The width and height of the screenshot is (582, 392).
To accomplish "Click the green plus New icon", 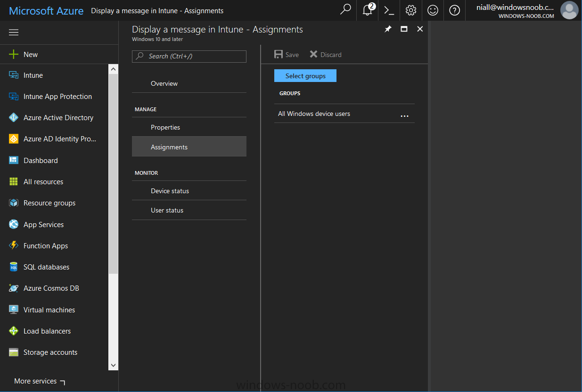I will (14, 55).
